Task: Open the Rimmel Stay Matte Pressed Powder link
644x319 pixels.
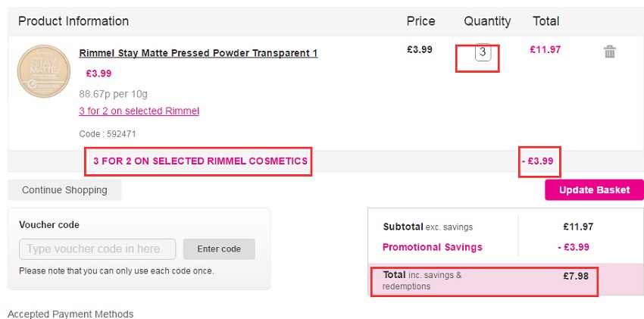Action: 199,53
